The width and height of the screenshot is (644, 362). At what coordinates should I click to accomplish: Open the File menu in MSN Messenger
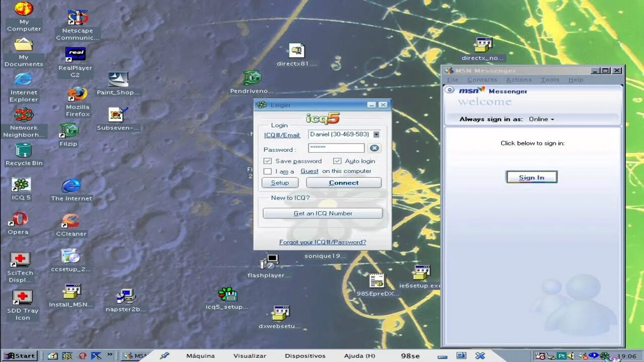453,79
